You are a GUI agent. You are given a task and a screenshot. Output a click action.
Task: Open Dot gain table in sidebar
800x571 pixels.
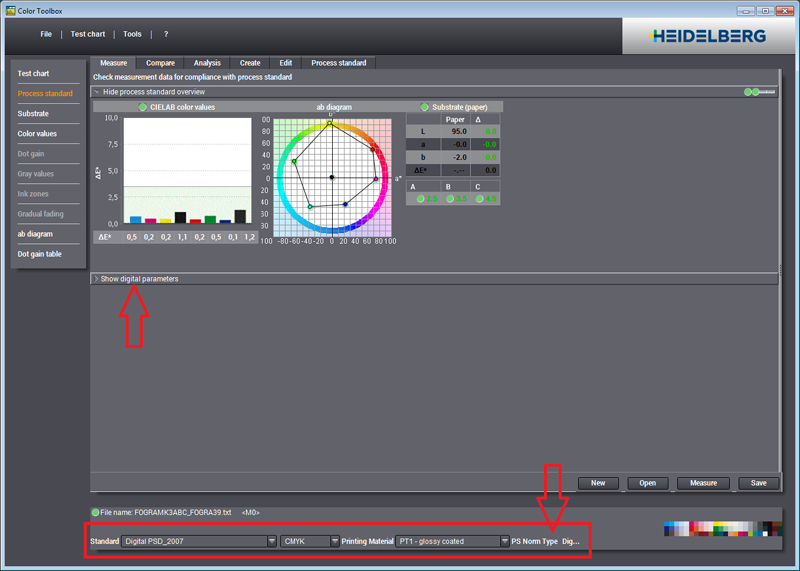39,254
